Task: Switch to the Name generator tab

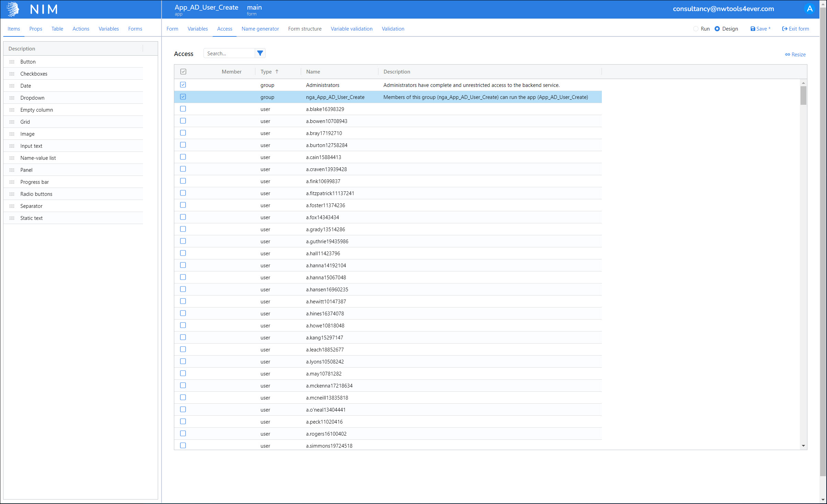Action: point(260,29)
